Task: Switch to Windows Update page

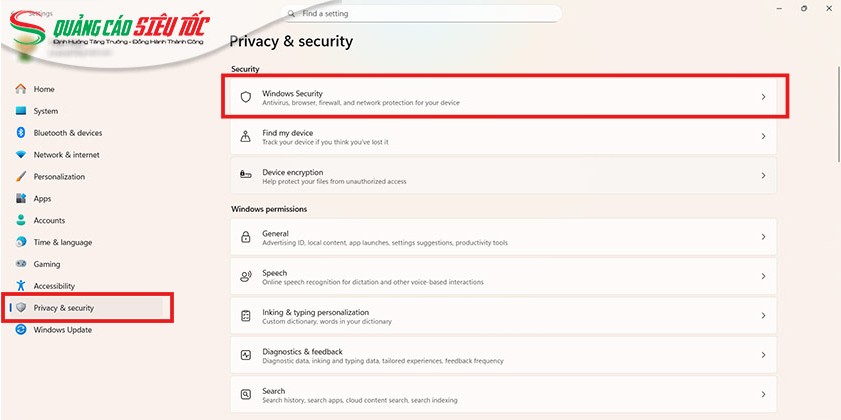Action: pyautogui.click(x=62, y=330)
